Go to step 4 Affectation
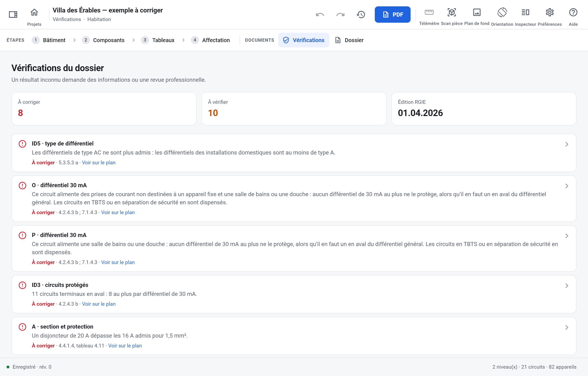The height and width of the screenshot is (376, 588). tap(210, 40)
